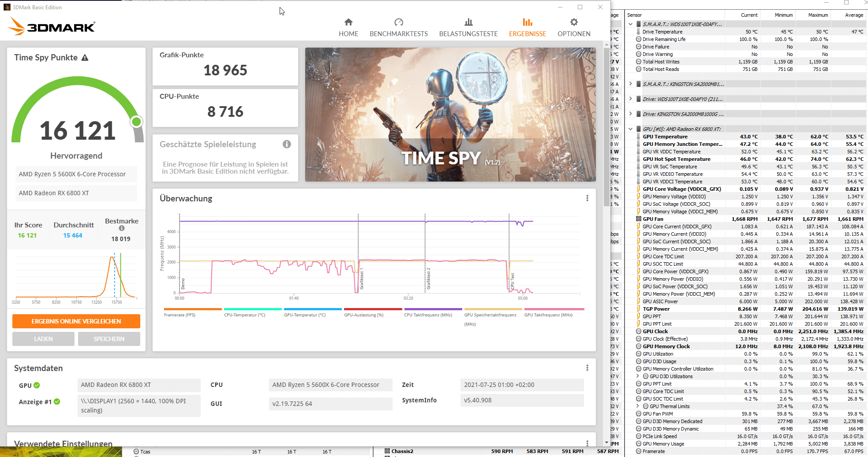Select the PCIe Link Speed sensor icon
This screenshot has width=868, height=457.
(638, 436)
